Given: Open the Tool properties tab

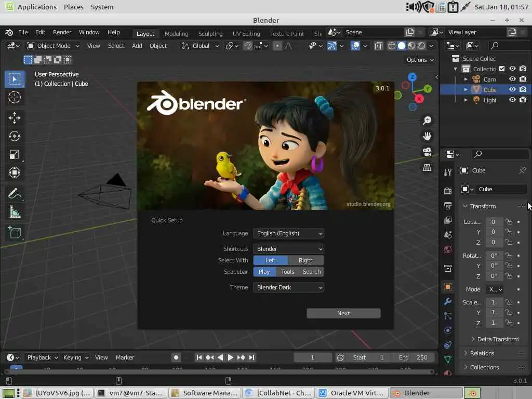Looking at the screenshot, I should (448, 172).
